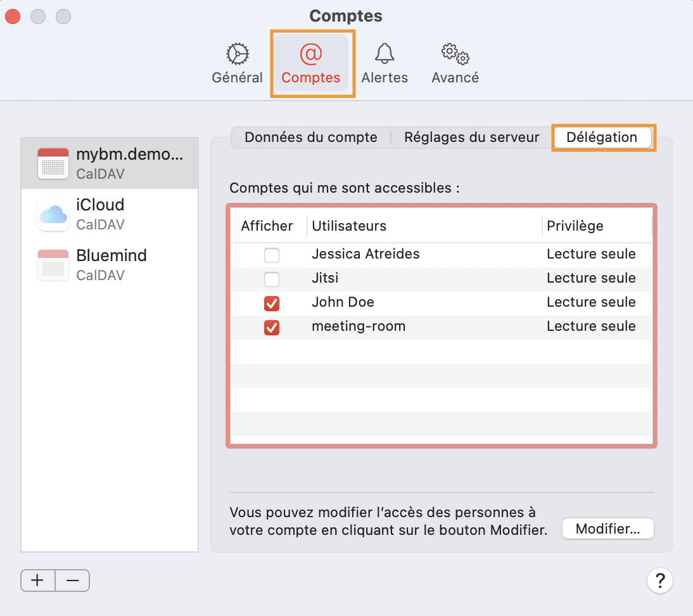This screenshot has width=693, height=616.
Task: Uncheck the John Doe checkbox
Action: tap(272, 304)
